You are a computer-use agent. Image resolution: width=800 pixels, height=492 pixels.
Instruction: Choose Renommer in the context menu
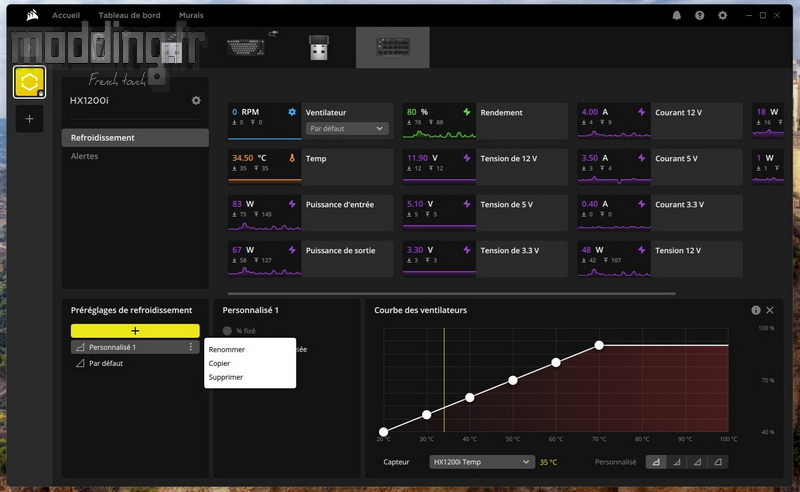tap(227, 350)
